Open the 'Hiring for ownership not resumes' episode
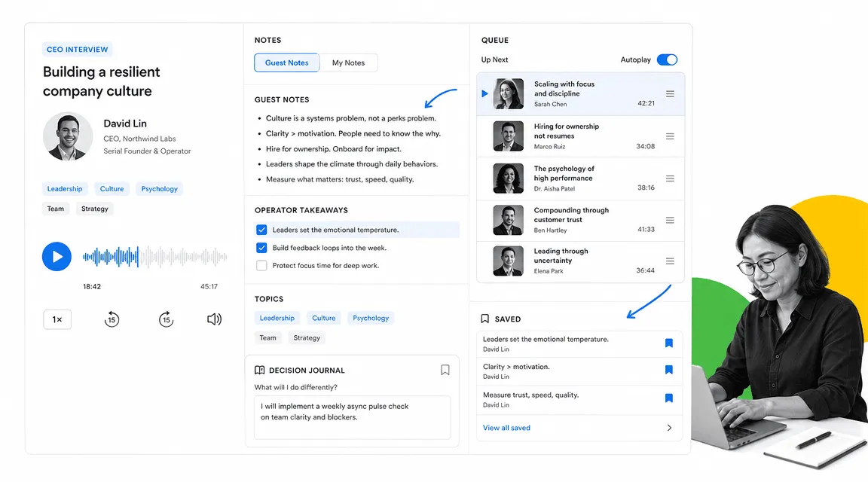 tap(580, 136)
